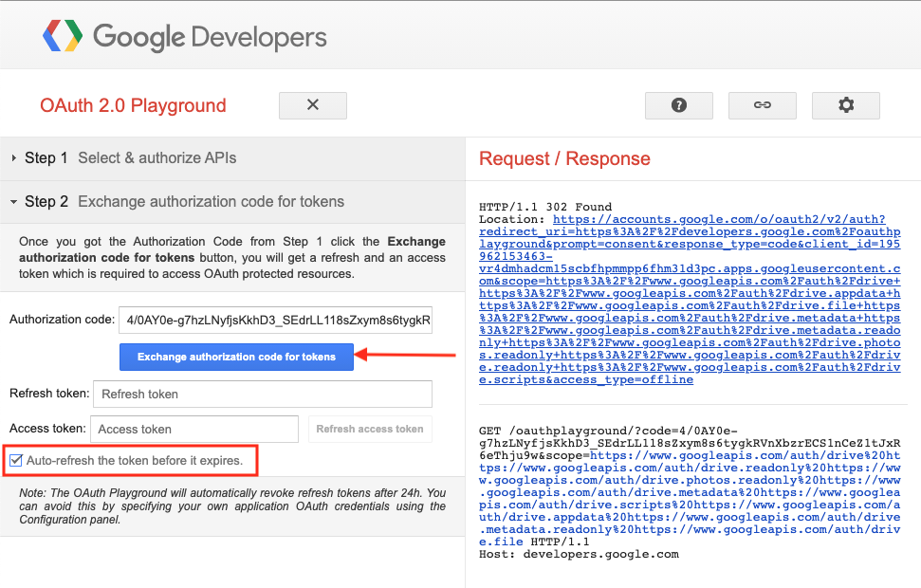Image resolution: width=921 pixels, height=588 pixels.
Task: Click the Refresh token field
Action: (x=263, y=395)
